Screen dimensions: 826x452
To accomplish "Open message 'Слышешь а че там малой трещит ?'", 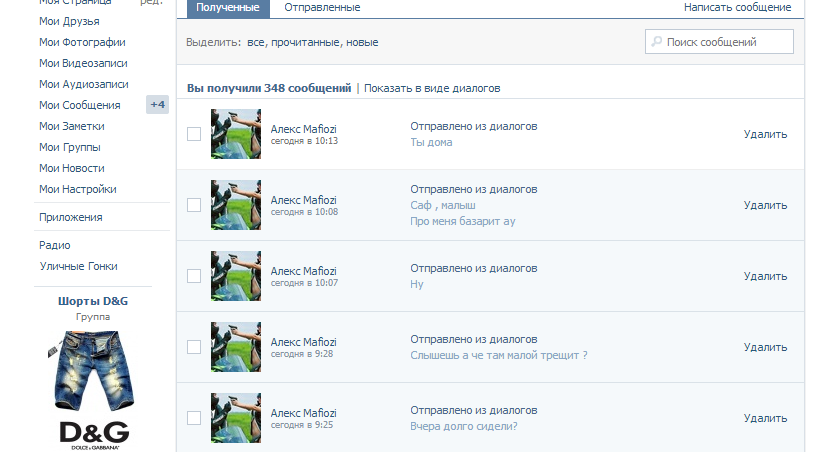I will click(499, 355).
